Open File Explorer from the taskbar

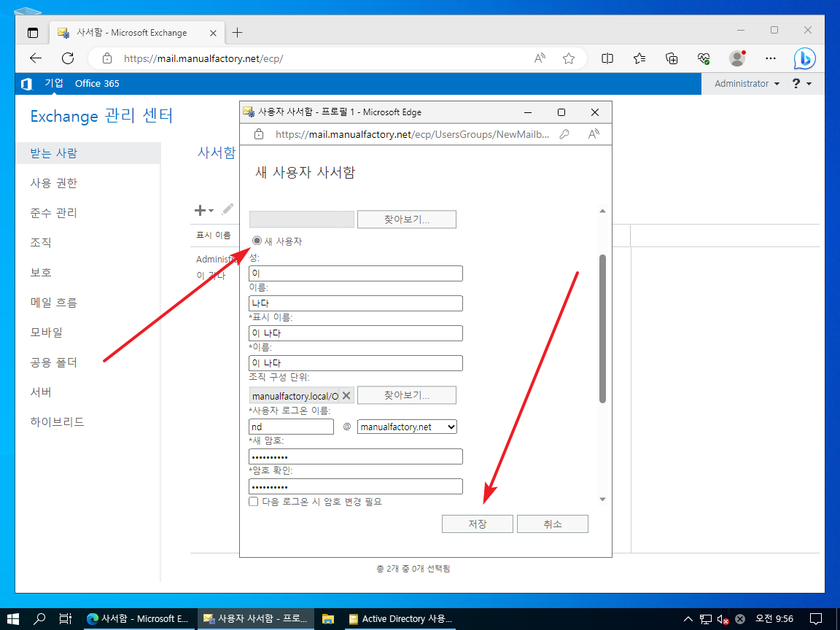pos(328,619)
